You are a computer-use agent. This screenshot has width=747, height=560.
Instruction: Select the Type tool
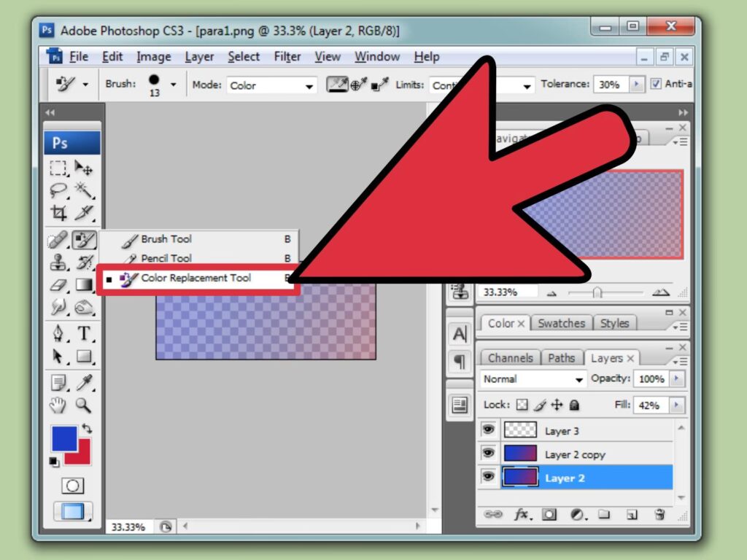coord(85,333)
